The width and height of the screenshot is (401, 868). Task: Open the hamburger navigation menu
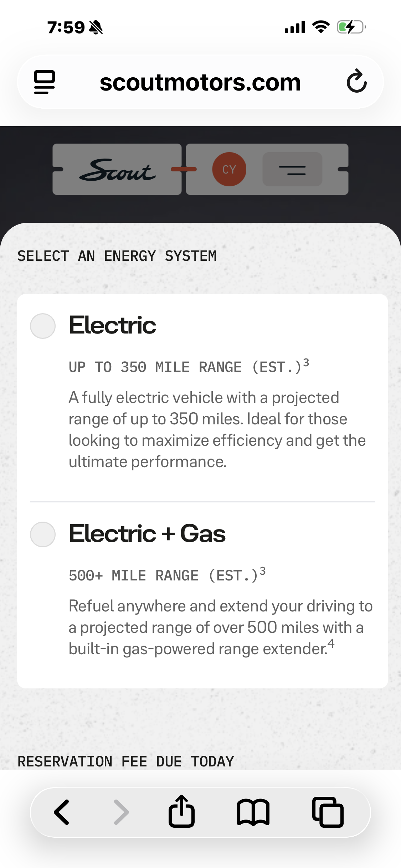292,170
